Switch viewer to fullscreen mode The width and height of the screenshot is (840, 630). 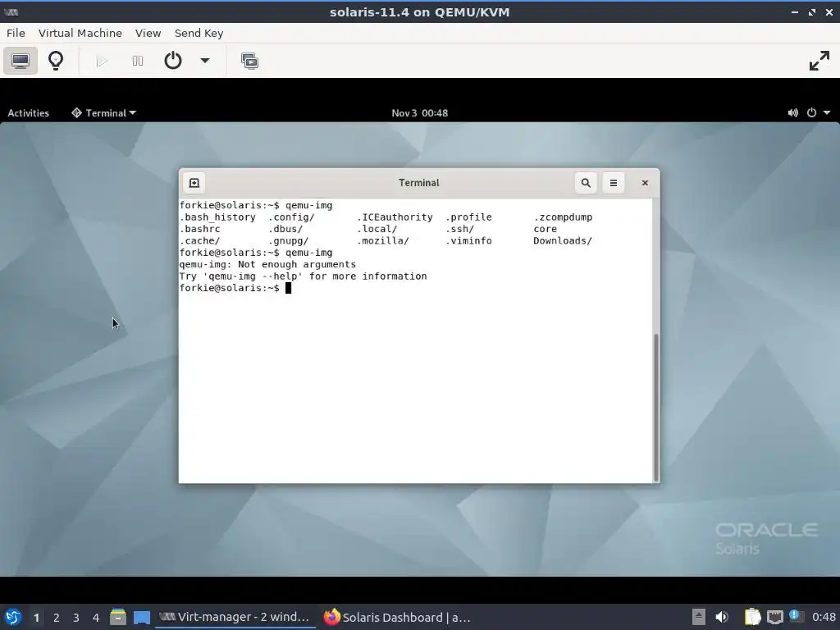point(819,61)
